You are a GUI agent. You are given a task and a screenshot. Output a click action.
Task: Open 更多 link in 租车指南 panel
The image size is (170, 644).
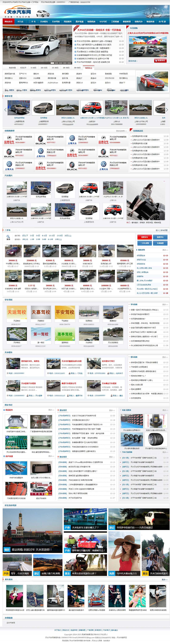click(x=165, y=357)
